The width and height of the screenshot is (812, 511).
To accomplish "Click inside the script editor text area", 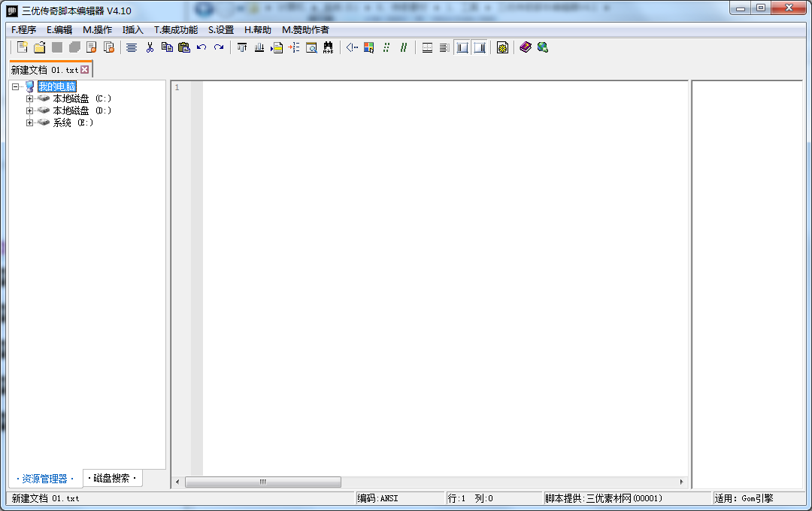I will click(445, 278).
